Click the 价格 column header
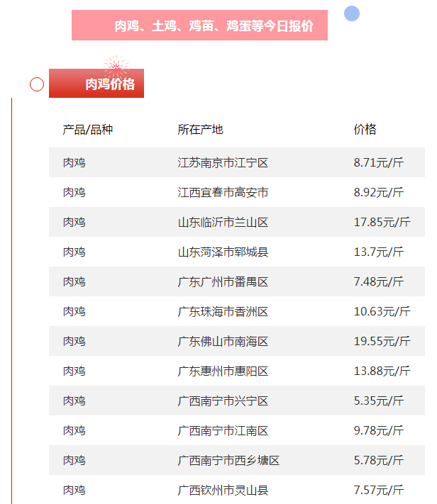The width and height of the screenshot is (437, 504). tap(365, 129)
